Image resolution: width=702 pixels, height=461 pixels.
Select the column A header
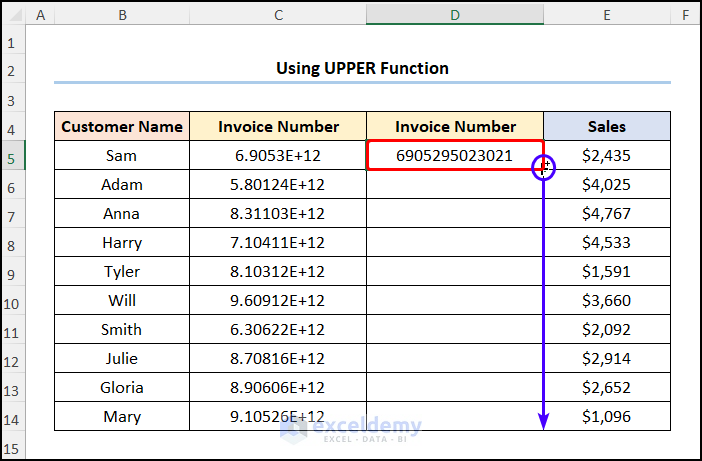click(40, 15)
